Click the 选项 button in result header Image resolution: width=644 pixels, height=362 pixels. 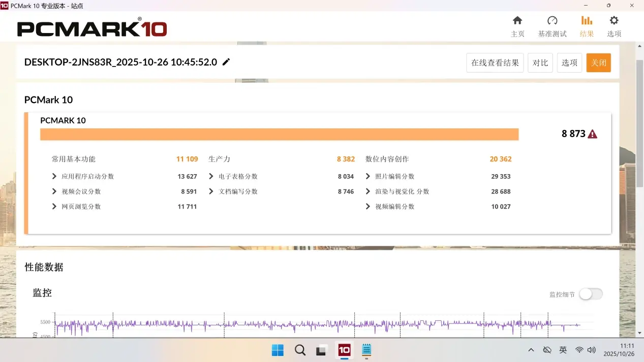click(x=569, y=63)
